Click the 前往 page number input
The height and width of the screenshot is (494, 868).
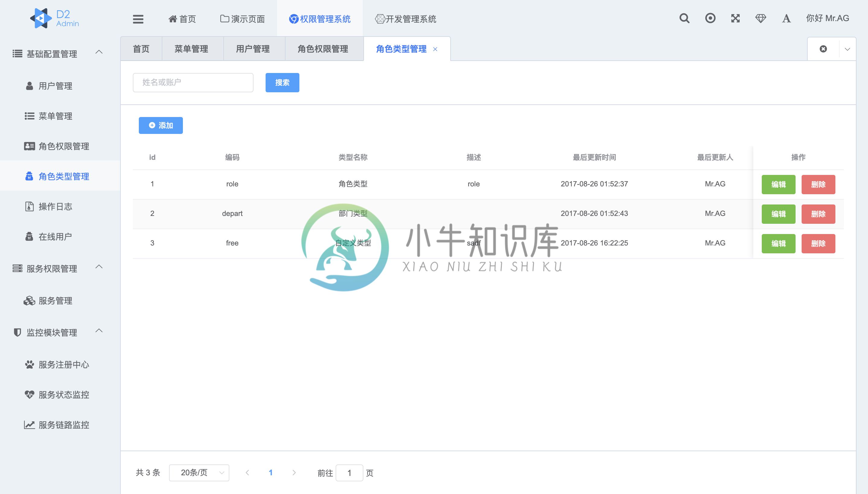[x=349, y=473]
